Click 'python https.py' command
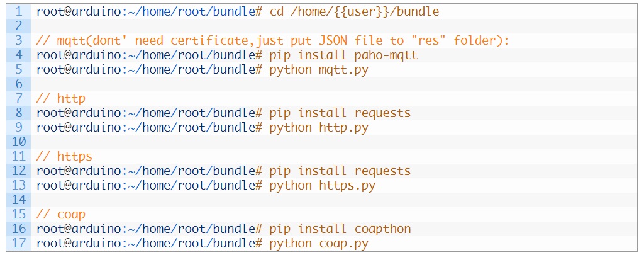644x255 pixels. pos(323,186)
